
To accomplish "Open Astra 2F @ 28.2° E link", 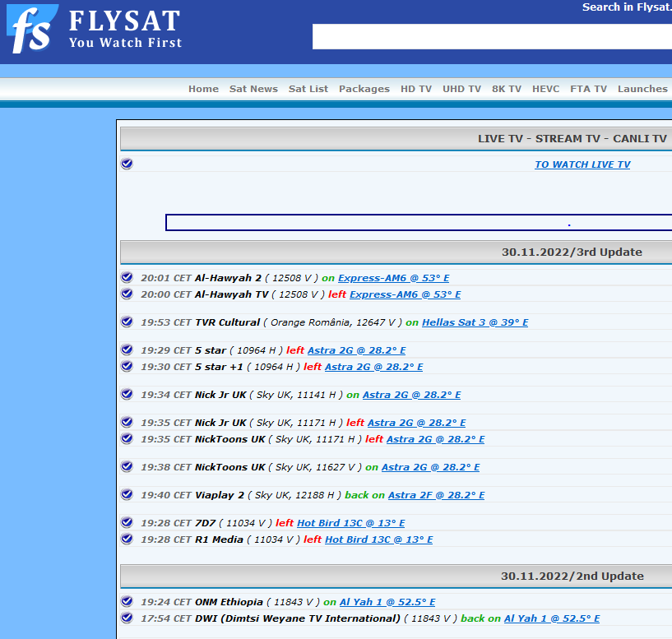I will (436, 495).
